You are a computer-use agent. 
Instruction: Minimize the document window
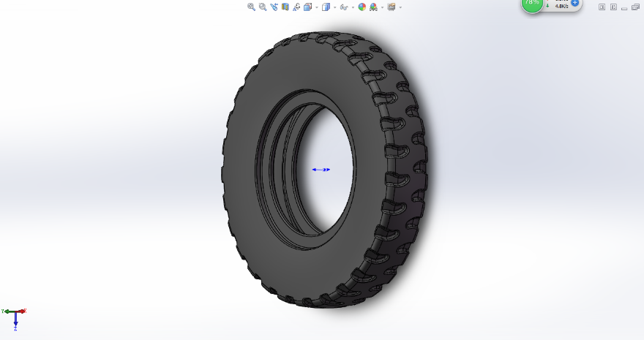[x=624, y=8]
